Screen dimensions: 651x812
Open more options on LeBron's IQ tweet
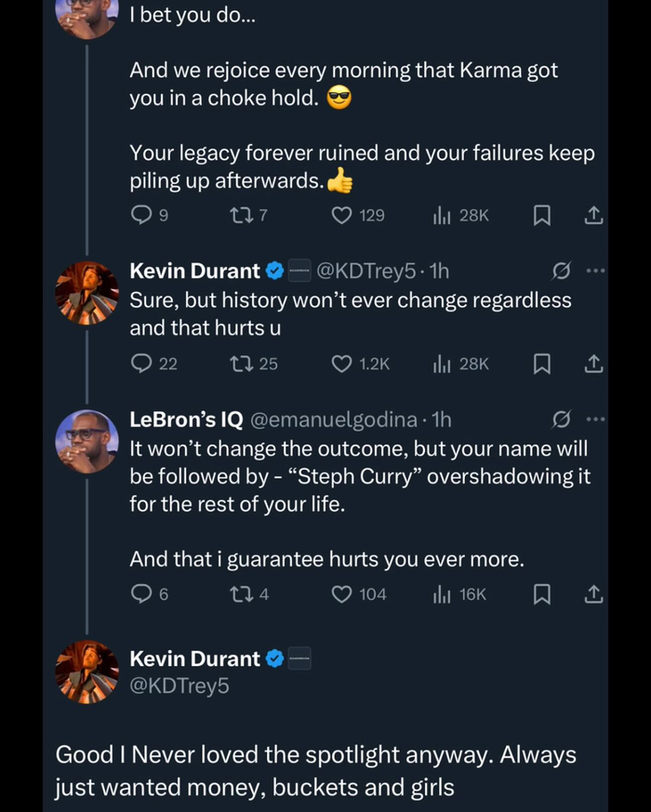[595, 419]
